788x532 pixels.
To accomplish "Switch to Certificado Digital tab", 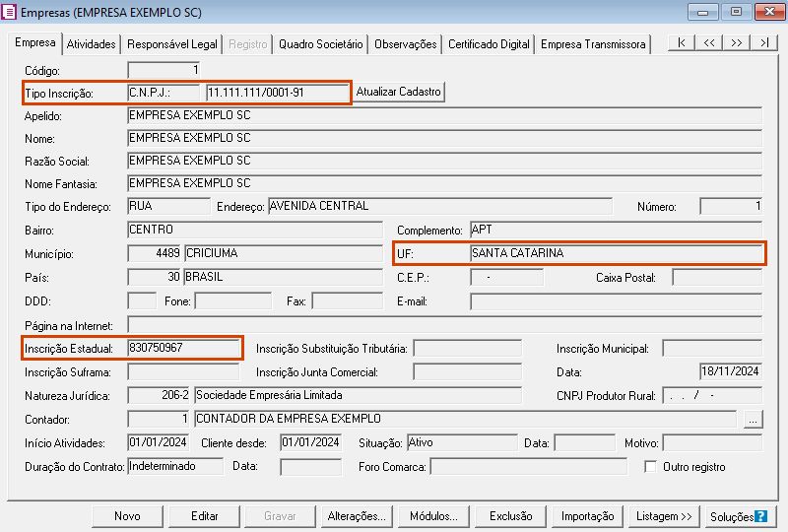I will (489, 44).
